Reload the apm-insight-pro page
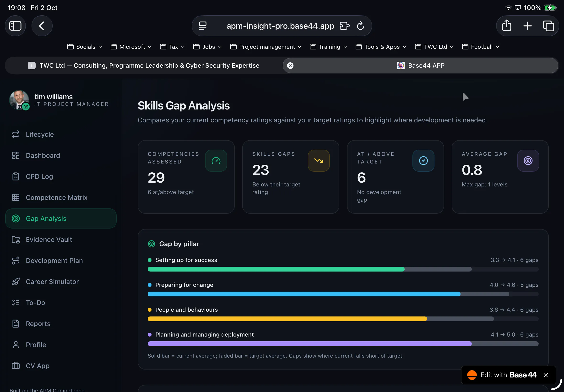Viewport: 564px width, 392px height. tap(360, 26)
